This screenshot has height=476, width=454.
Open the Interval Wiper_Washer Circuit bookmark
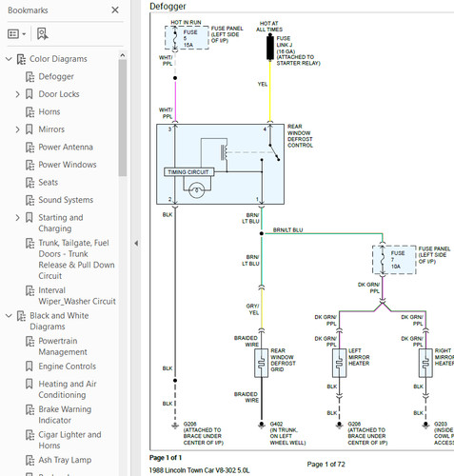click(77, 296)
